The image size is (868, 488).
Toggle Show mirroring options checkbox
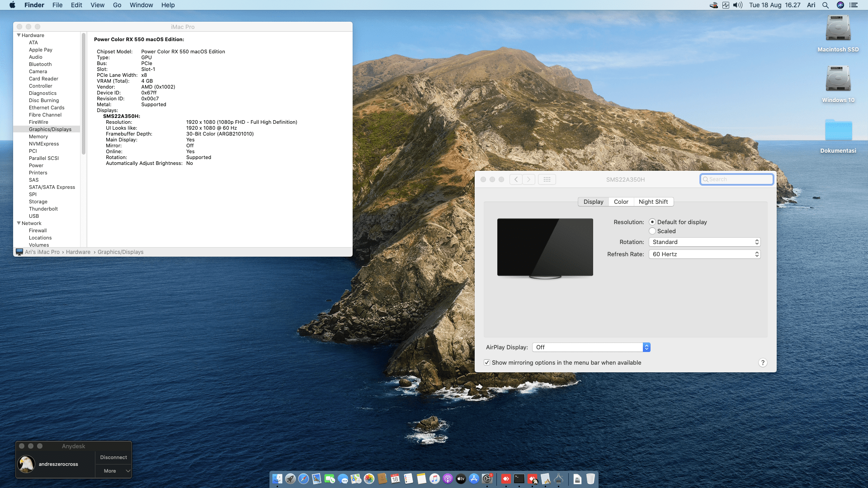coord(487,363)
